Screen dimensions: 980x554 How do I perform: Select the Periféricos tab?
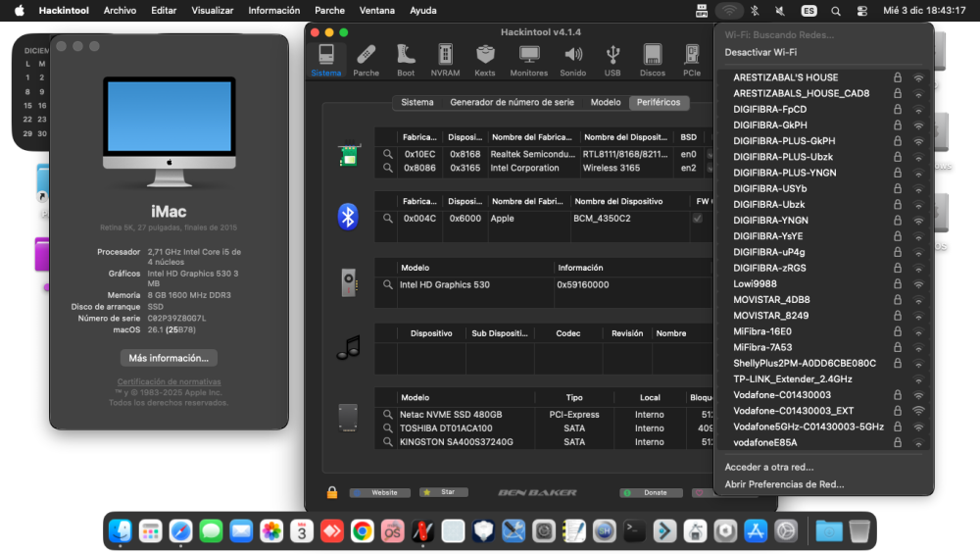659,102
